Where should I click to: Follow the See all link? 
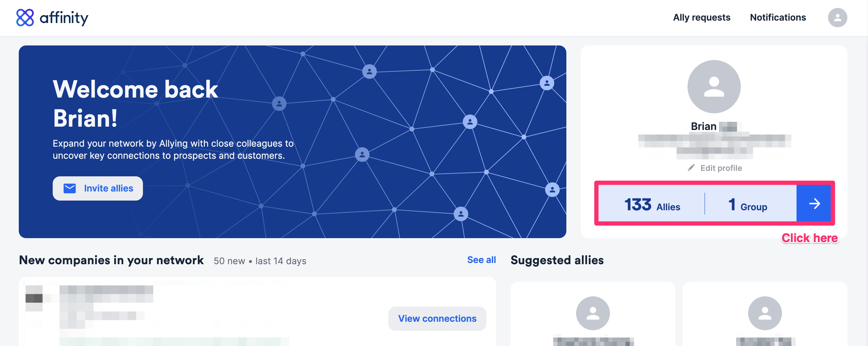coord(481,260)
